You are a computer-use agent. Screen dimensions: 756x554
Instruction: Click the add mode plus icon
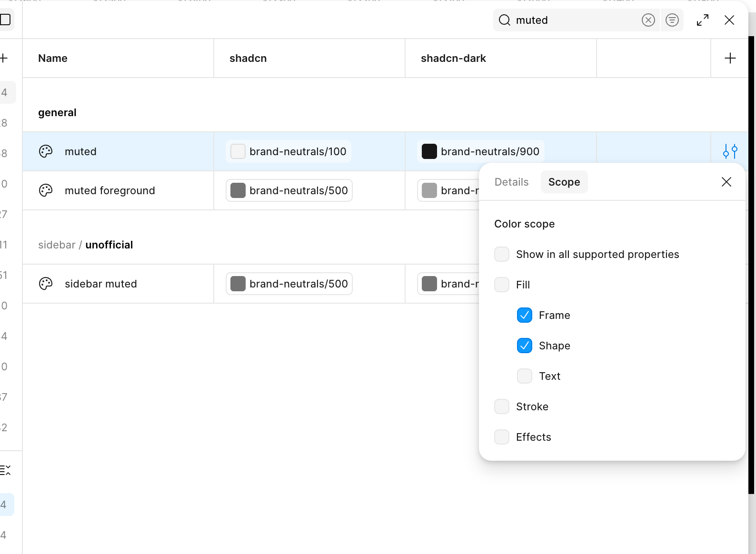click(730, 58)
